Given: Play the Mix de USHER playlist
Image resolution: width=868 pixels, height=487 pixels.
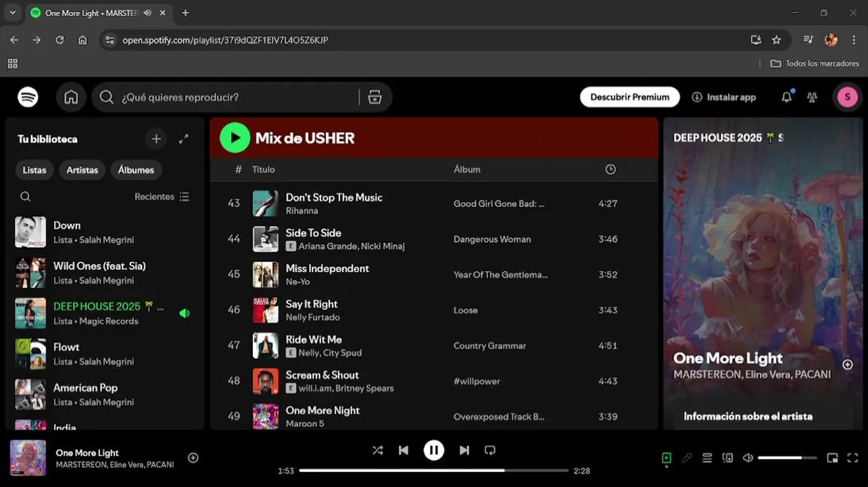Looking at the screenshot, I should click(235, 138).
